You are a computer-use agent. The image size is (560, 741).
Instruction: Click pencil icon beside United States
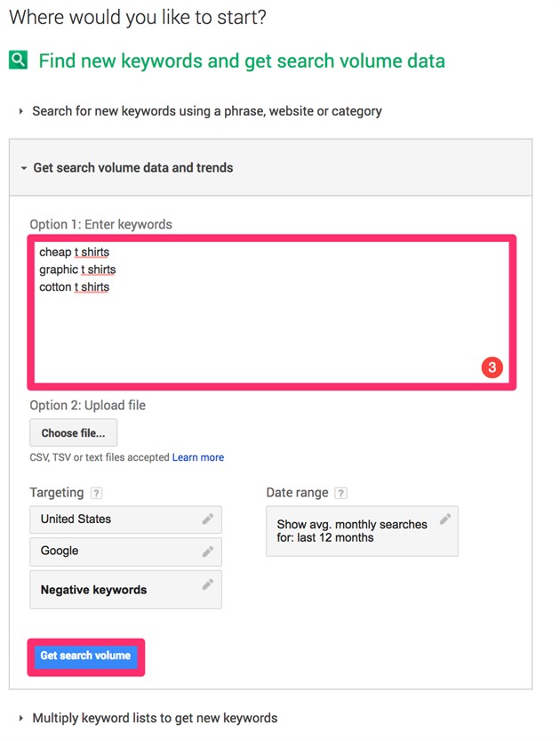click(x=207, y=519)
